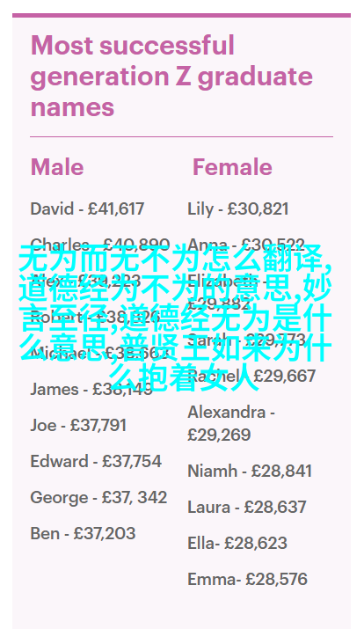364x629 pixels.
Task: Click the Edward - £37,754 entry
Action: tap(96, 461)
